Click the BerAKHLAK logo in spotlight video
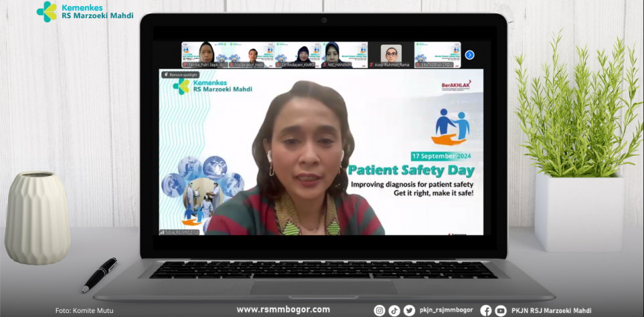Viewport: 644px width, 317px height. [456, 86]
